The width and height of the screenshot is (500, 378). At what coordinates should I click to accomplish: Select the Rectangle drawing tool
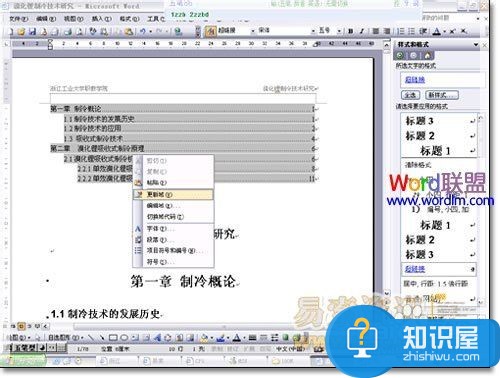click(x=113, y=338)
